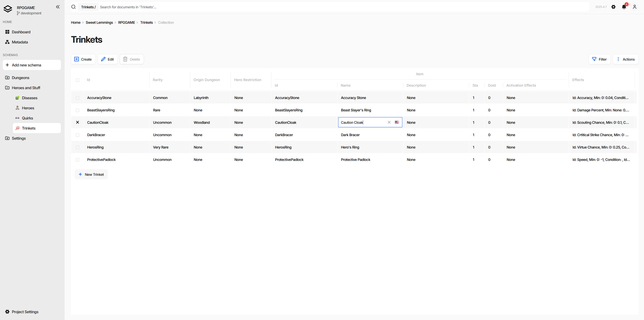Expand the Dungeons schema folder
644x320 pixels.
click(20, 78)
